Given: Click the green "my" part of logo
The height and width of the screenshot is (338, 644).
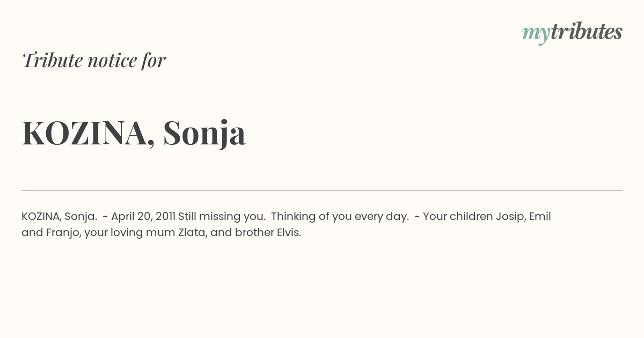Looking at the screenshot, I should click(x=536, y=34).
